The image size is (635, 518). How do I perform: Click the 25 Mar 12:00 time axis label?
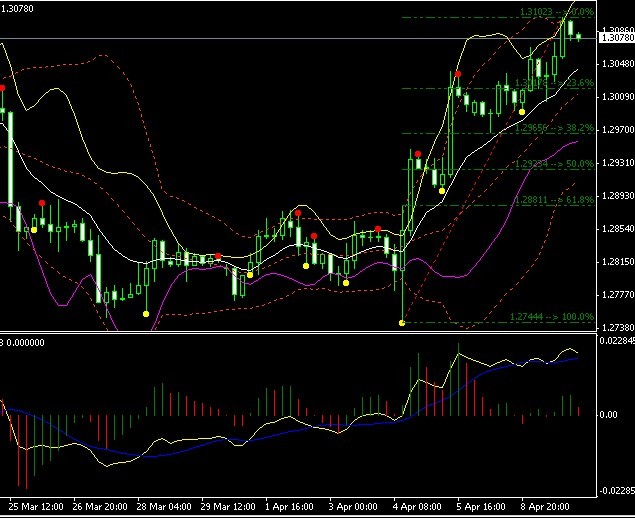(36, 507)
